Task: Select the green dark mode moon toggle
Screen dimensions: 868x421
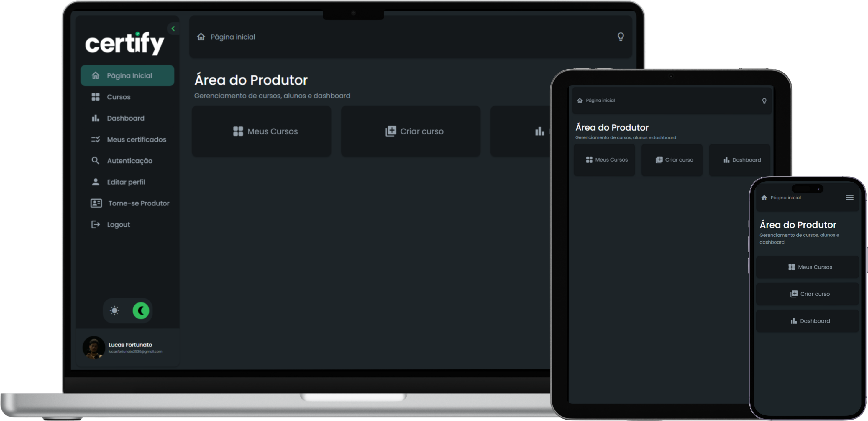Action: (x=141, y=310)
